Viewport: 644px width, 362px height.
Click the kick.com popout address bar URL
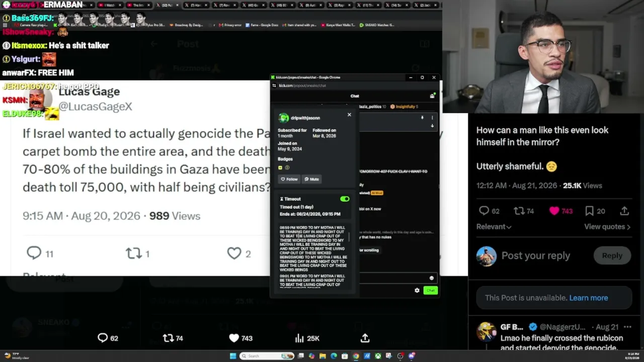pos(302,85)
